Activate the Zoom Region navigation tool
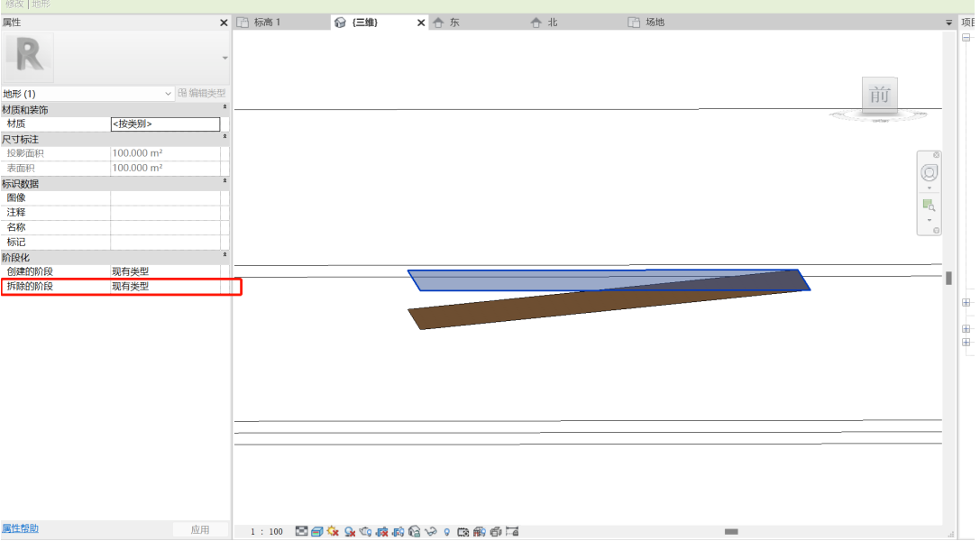 929,206
